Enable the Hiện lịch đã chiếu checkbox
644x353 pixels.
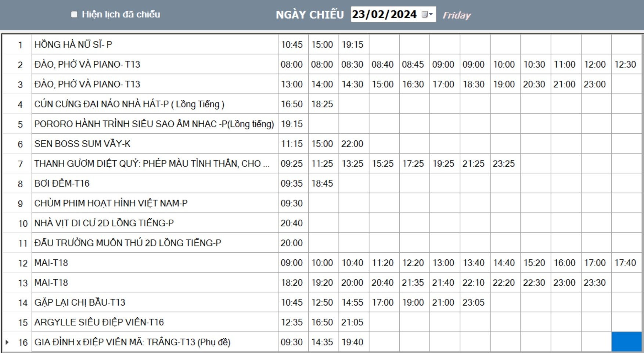[74, 14]
